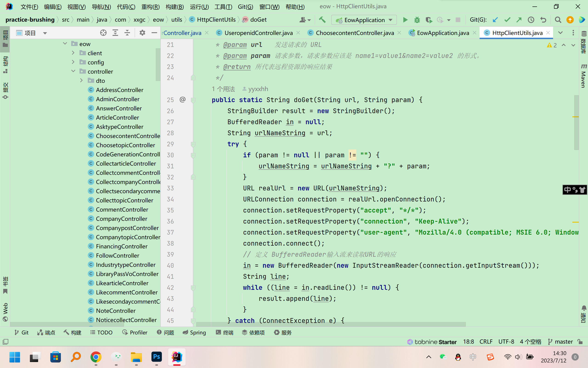Click the orange IDE update icon

pos(570,20)
